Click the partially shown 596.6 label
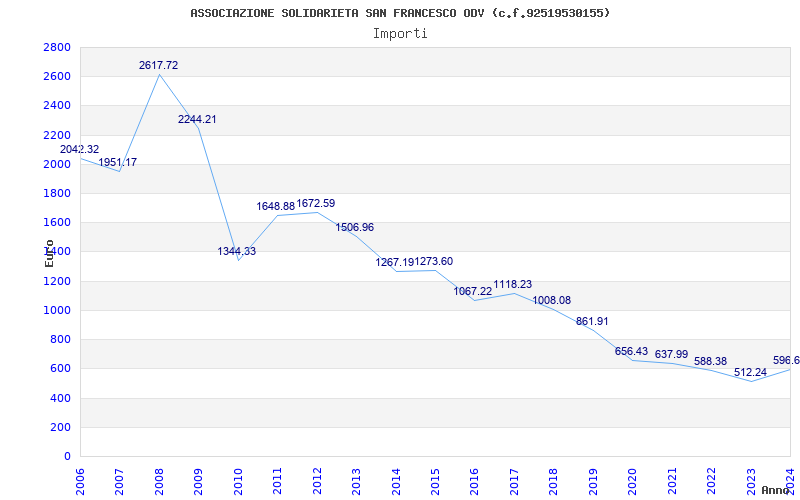 pyautogui.click(x=786, y=360)
